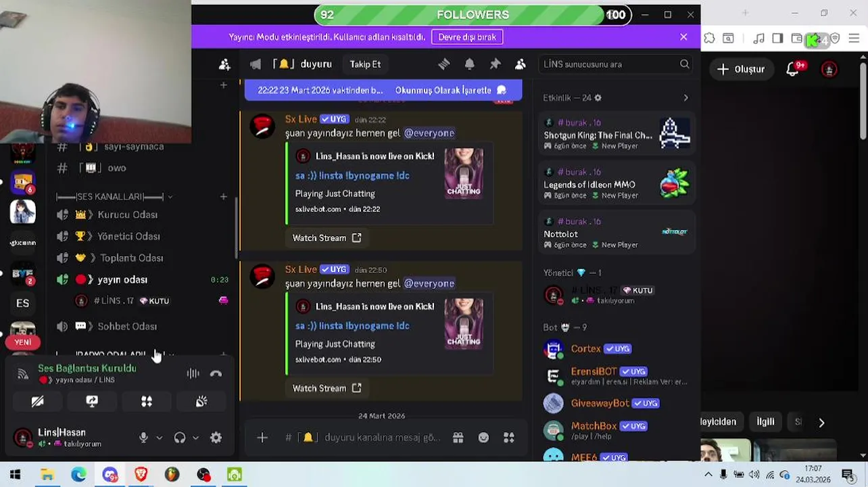Open headphone output options chevron

pos(195,438)
